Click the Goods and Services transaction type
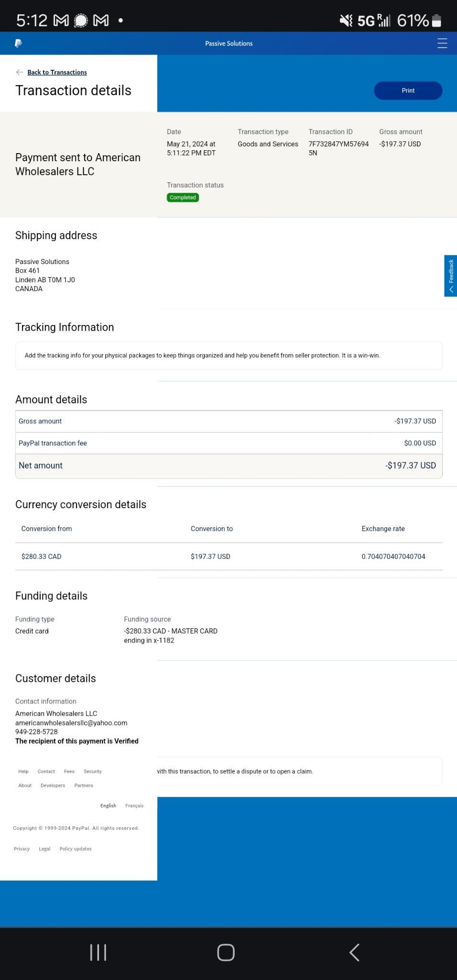This screenshot has width=457, height=980. 268,144
